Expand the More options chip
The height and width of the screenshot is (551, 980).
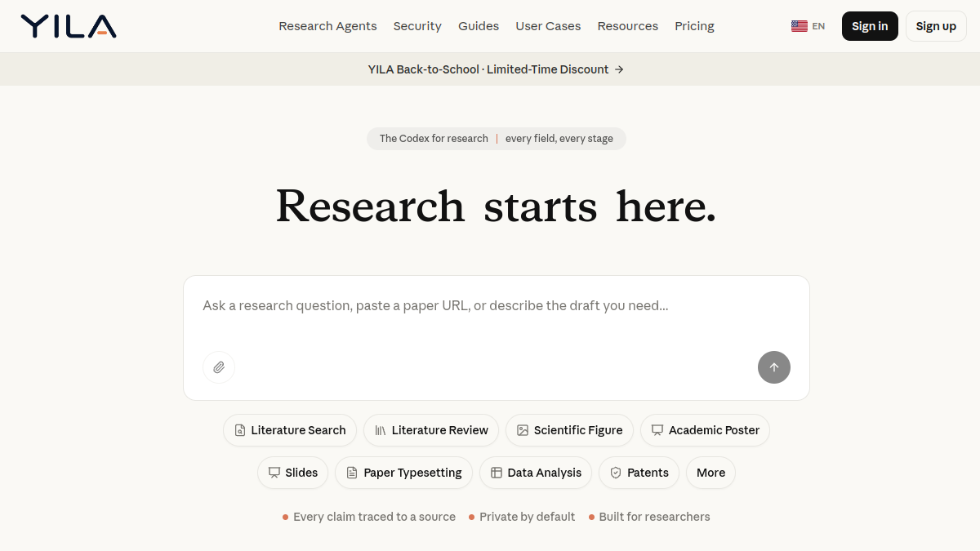click(710, 473)
